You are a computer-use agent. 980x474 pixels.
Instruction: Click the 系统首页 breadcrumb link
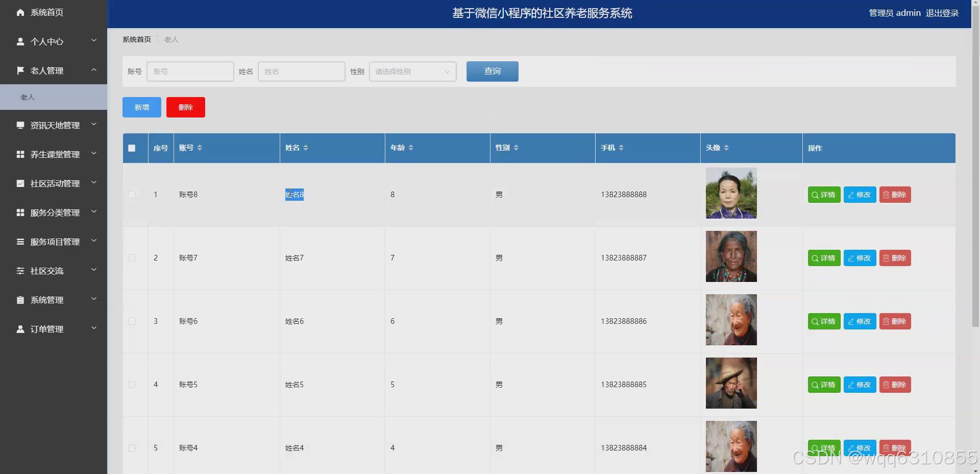coord(136,39)
